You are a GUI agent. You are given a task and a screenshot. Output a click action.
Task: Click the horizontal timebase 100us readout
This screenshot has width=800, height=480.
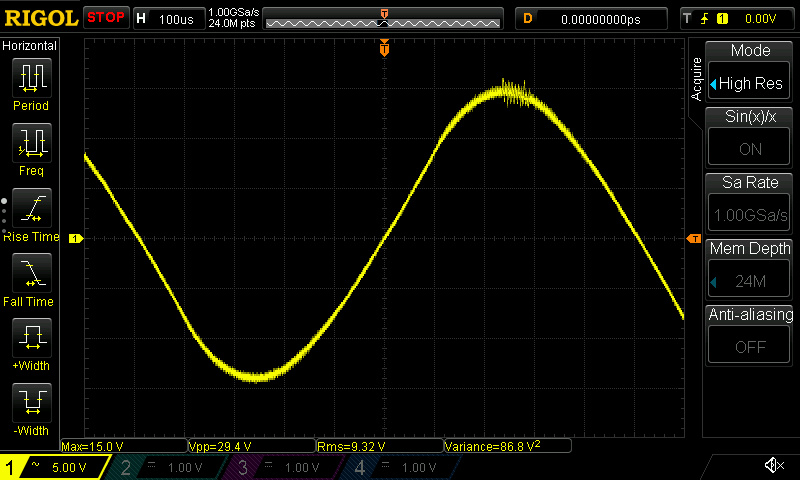(166, 19)
